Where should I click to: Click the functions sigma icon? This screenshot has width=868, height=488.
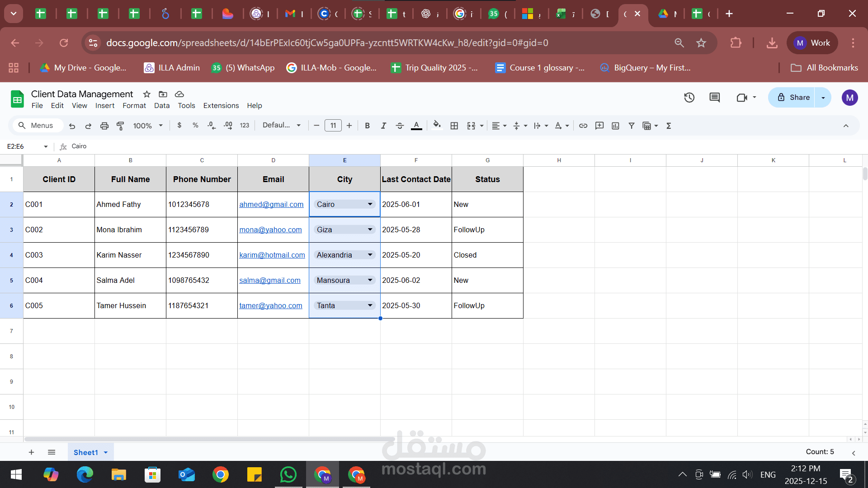click(669, 126)
